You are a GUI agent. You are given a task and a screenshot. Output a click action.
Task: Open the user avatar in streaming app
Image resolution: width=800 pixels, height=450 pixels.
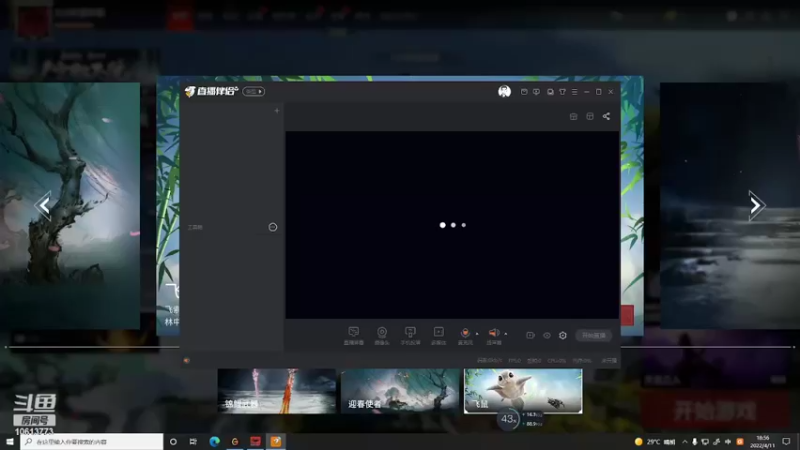[x=504, y=91]
